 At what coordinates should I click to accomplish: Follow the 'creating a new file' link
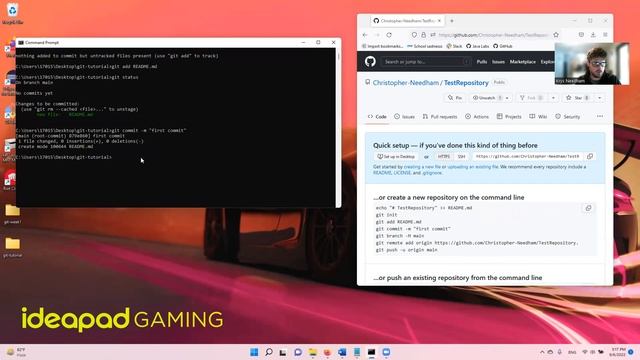click(422, 167)
